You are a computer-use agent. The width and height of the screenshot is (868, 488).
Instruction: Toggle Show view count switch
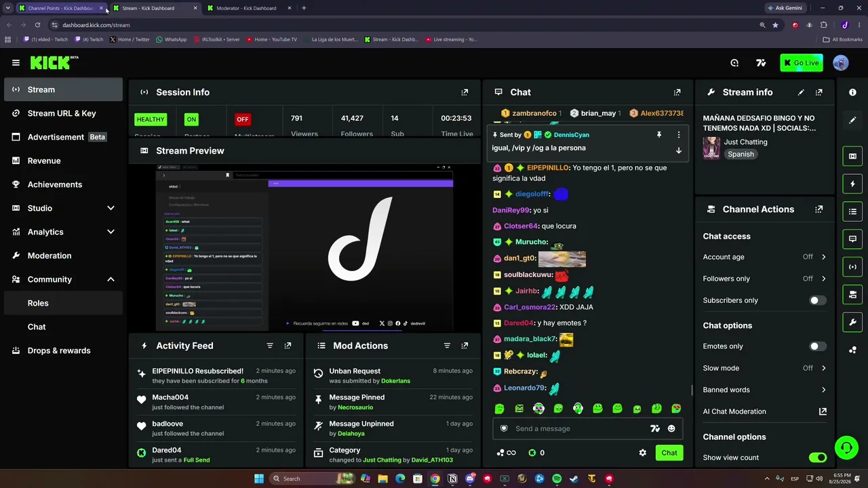click(x=818, y=457)
